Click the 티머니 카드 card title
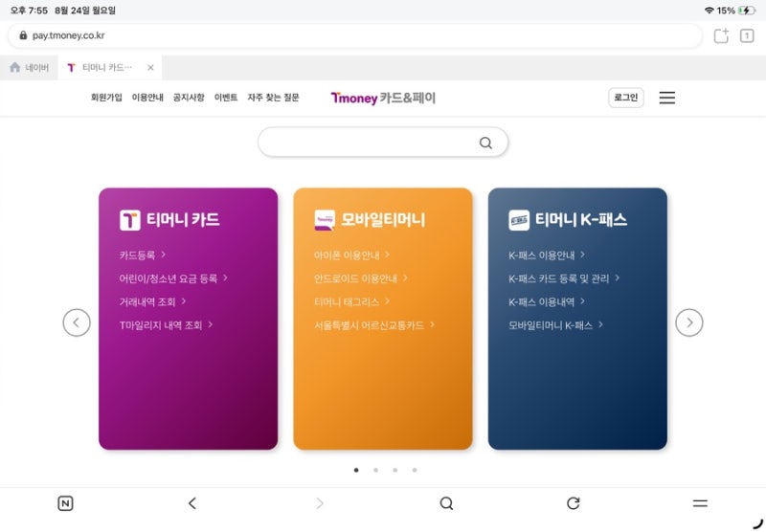The image size is (766, 532). (x=183, y=220)
